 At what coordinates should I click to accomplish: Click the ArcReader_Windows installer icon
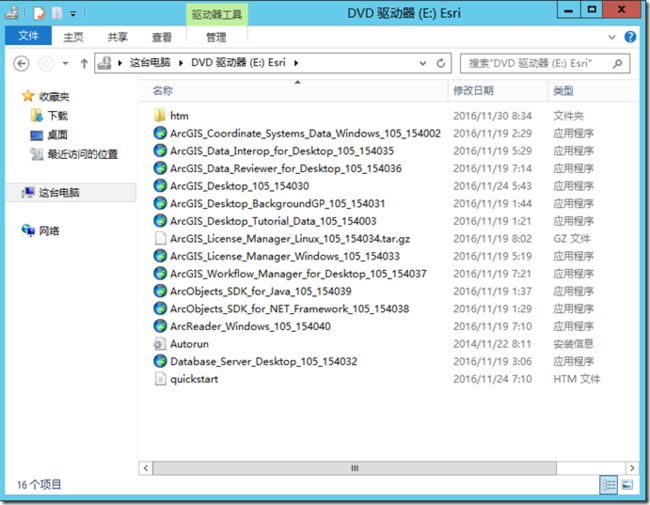[x=160, y=326]
